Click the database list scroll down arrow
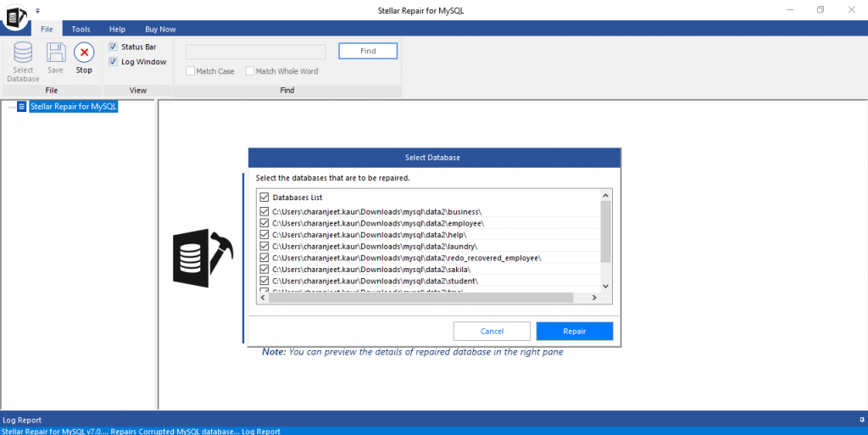Image resolution: width=868 pixels, height=435 pixels. 605,286
